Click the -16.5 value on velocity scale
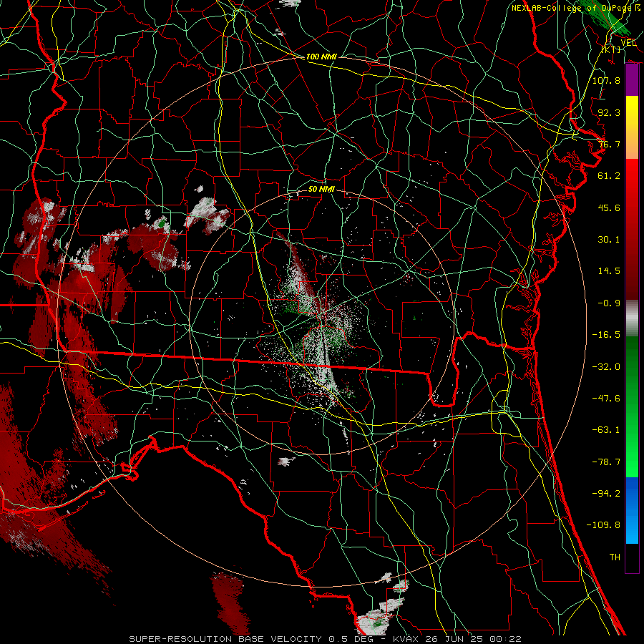The height and width of the screenshot is (644, 644). click(606, 335)
